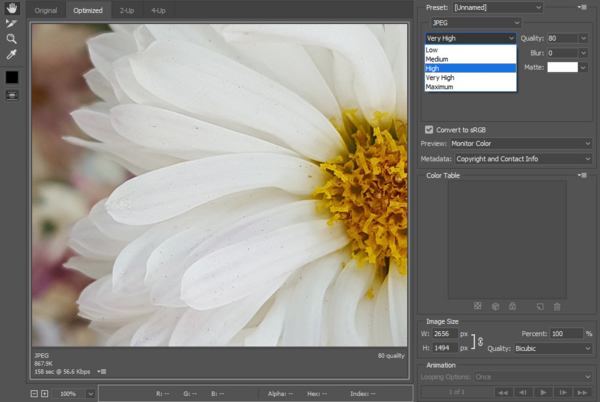600x402 pixels.
Task: Click last frame animation button
Action: 582,392
